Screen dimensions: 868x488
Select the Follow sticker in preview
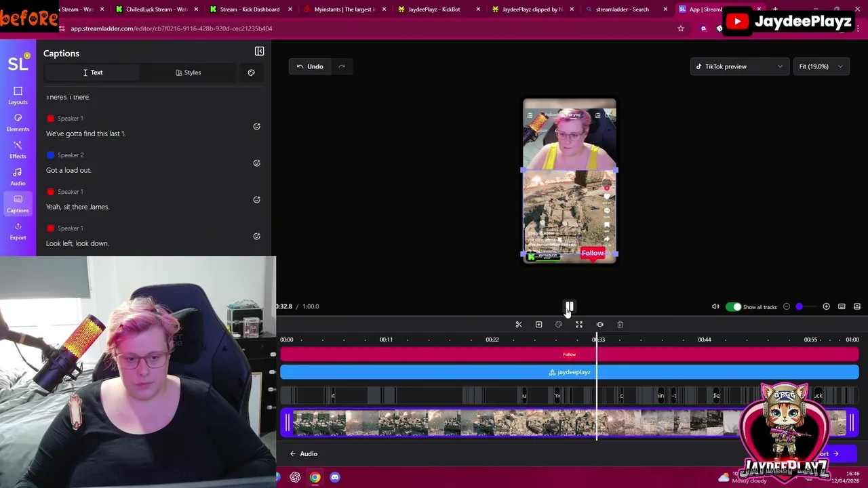(593, 253)
